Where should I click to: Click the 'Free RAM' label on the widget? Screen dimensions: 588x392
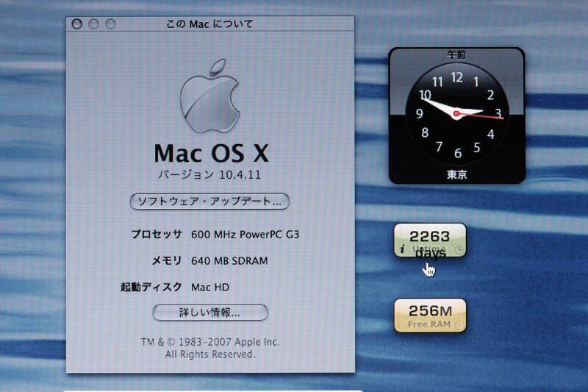tap(429, 324)
